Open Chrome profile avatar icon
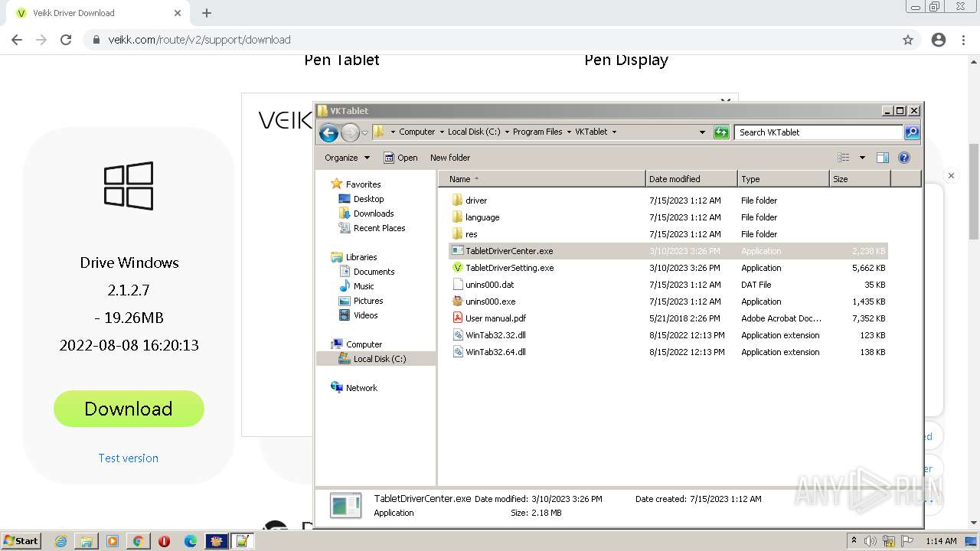Screen dimensions: 980x551 point(939,40)
